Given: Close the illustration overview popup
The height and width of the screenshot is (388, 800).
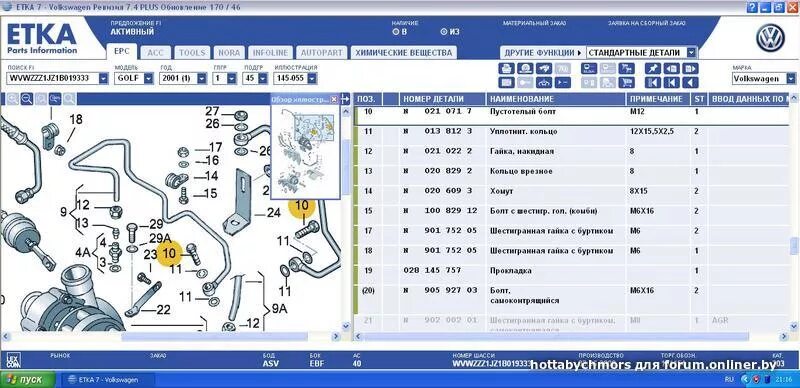Looking at the screenshot, I should 334,99.
